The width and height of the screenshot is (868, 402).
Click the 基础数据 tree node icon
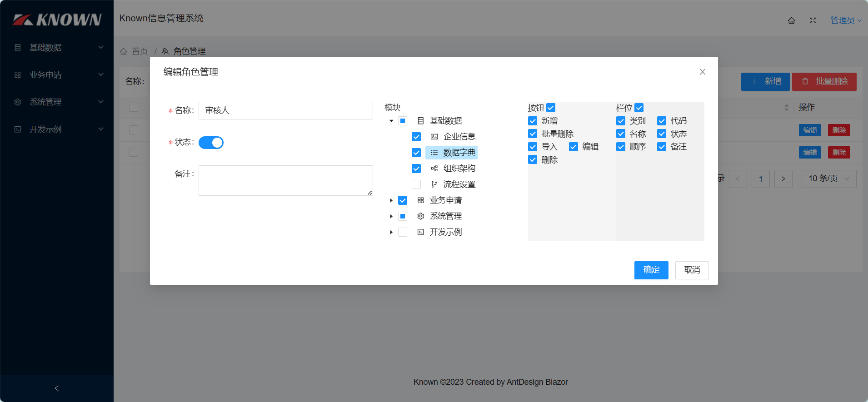pyautogui.click(x=421, y=121)
